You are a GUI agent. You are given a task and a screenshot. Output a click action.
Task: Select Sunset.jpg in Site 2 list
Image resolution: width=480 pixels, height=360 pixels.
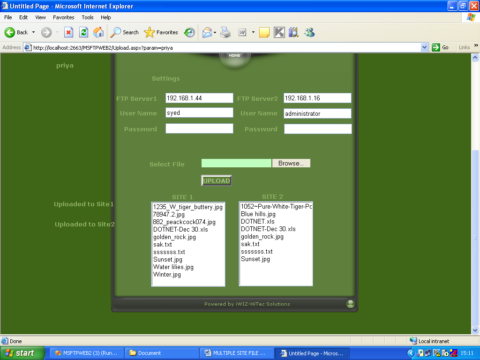click(255, 259)
